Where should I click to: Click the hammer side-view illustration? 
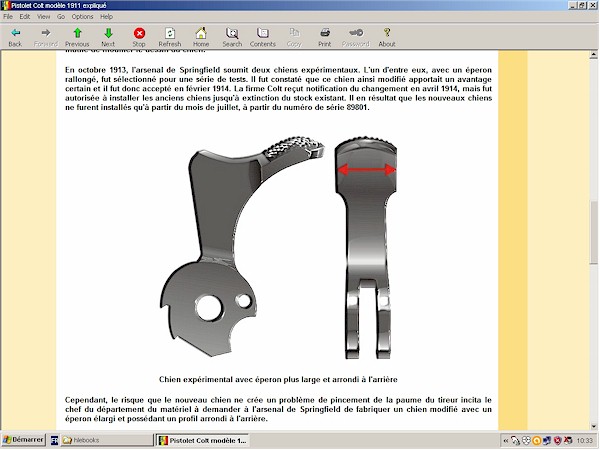pyautogui.click(x=242, y=246)
